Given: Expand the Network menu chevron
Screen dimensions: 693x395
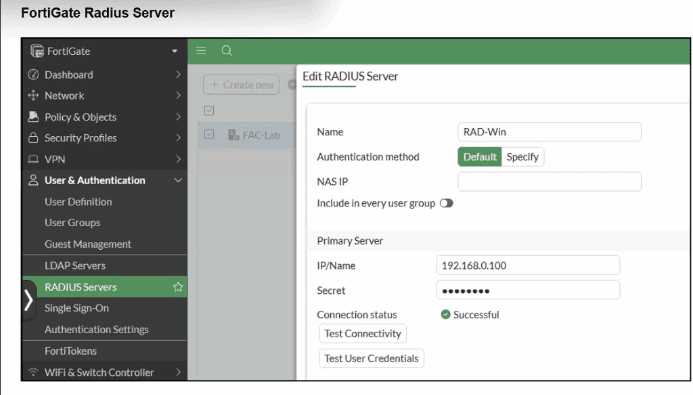Looking at the screenshot, I should (x=178, y=95).
